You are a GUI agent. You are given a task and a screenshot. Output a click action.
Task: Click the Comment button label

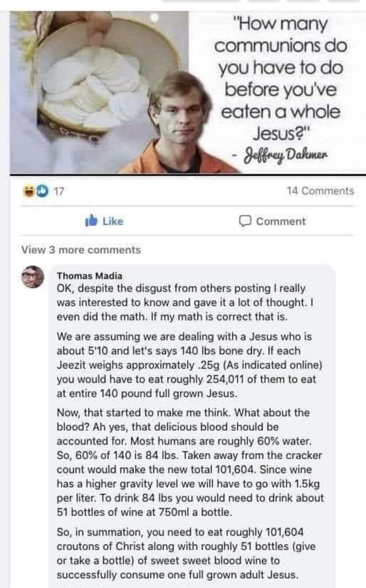click(x=280, y=221)
